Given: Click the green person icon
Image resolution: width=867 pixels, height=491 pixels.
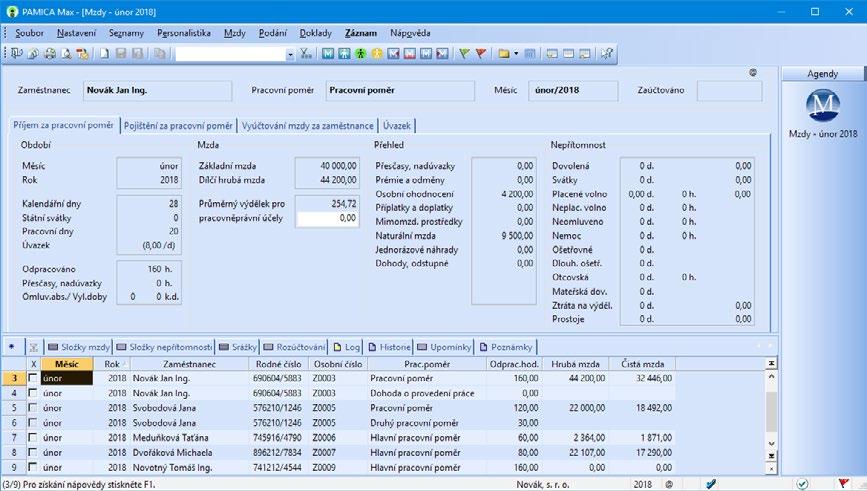Looking at the screenshot, I should pos(361,54).
